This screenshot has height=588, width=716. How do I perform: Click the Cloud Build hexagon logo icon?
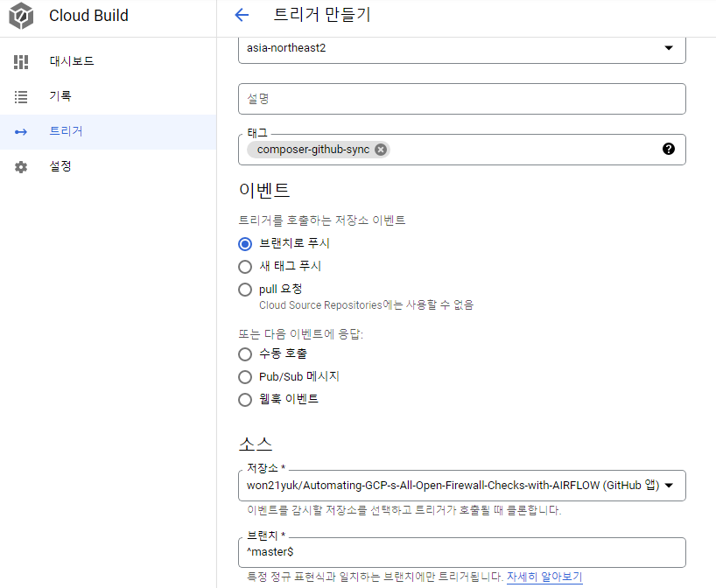tap(21, 16)
